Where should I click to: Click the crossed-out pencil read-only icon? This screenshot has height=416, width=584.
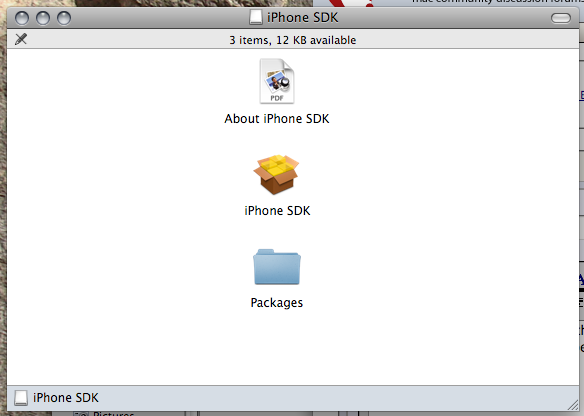click(21, 39)
